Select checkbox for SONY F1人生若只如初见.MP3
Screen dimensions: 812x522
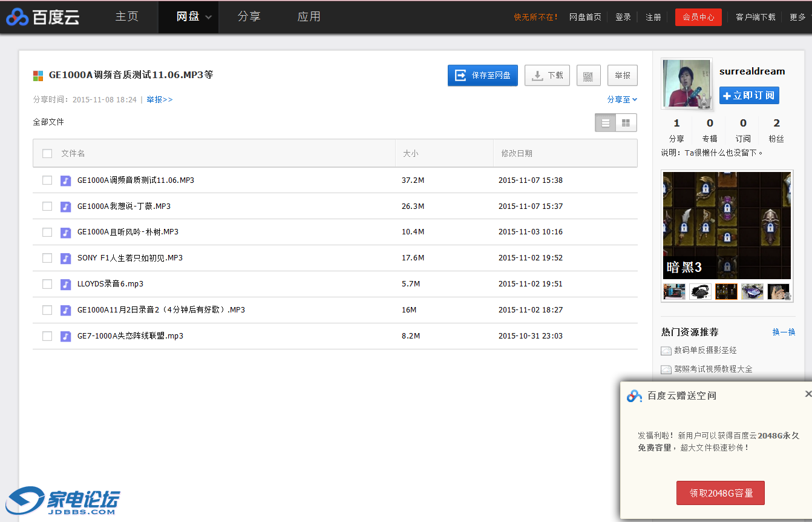(47, 258)
